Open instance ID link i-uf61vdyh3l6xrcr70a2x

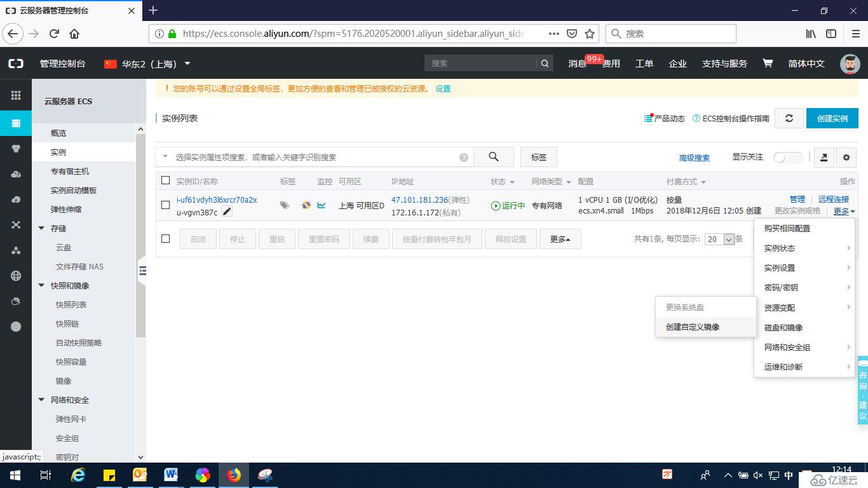(217, 200)
